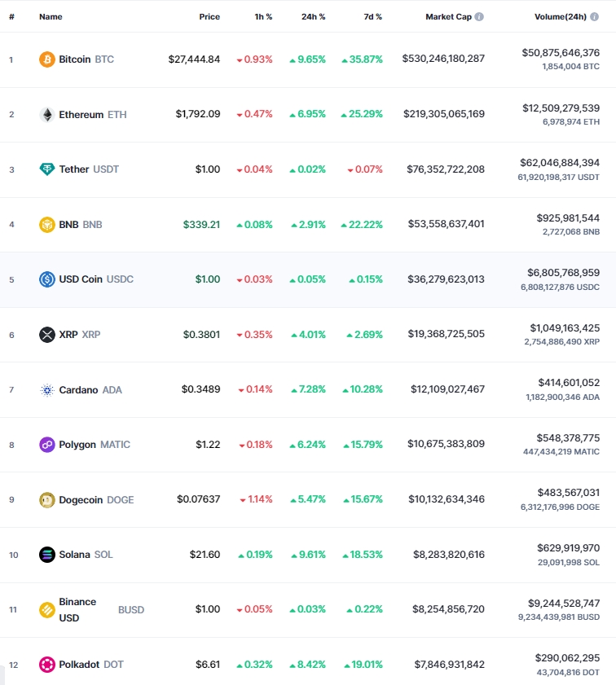The image size is (616, 685).
Task: Sort by the 7d % column header
Action: 372,16
